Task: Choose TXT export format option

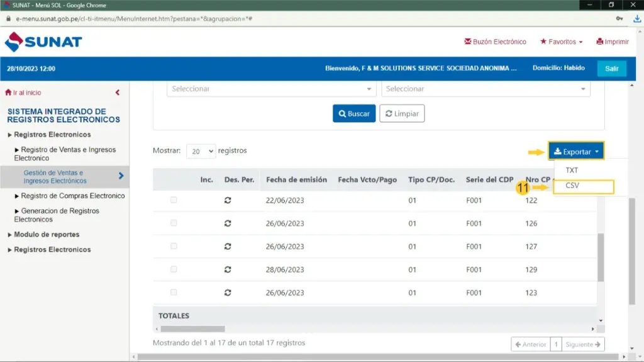Action: tap(572, 171)
